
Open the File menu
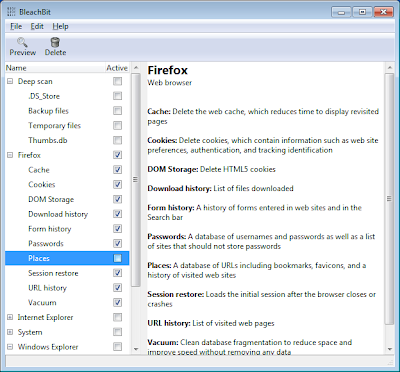click(16, 26)
